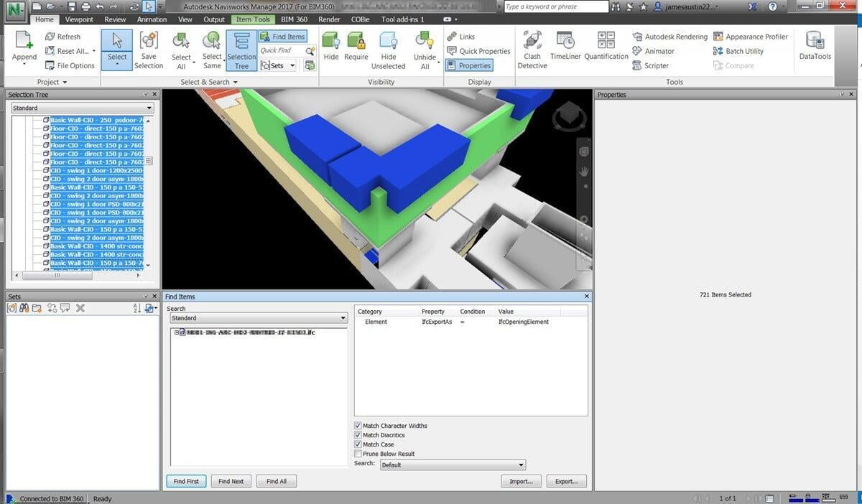862x504 pixels.
Task: Click the Sort A-Z icon in Sets panel
Action: coord(137,308)
